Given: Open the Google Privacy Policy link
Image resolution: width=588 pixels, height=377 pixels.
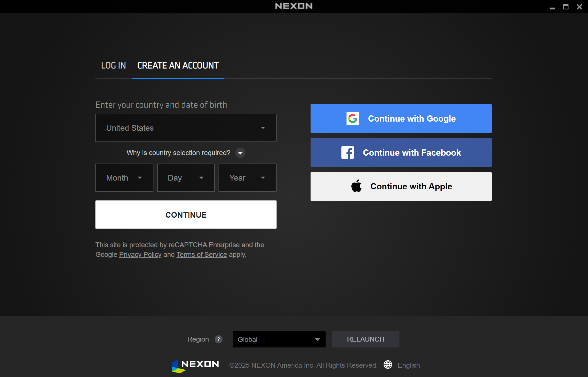Looking at the screenshot, I should pyautogui.click(x=140, y=255).
